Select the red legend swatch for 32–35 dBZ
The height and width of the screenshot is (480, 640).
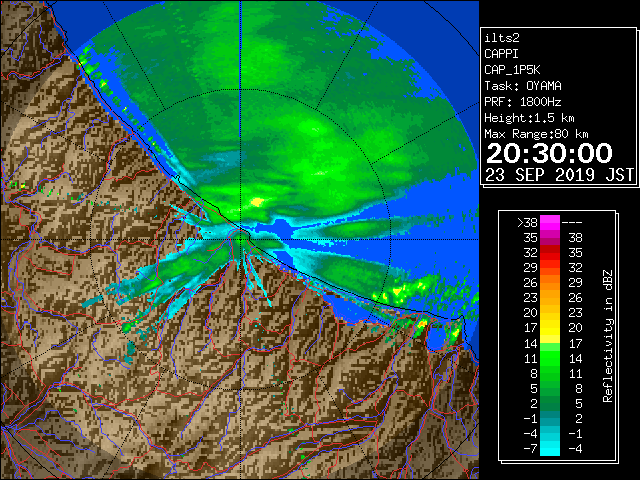pyautogui.click(x=550, y=253)
